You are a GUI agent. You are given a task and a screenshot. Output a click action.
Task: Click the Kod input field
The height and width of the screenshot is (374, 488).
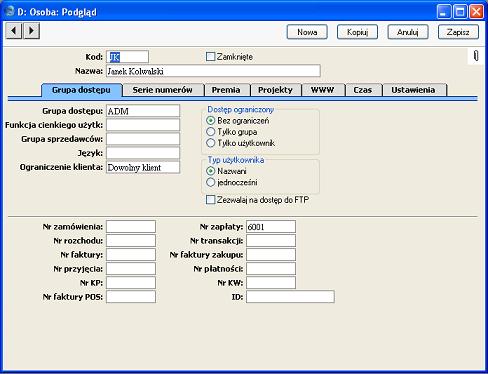[x=127, y=57]
